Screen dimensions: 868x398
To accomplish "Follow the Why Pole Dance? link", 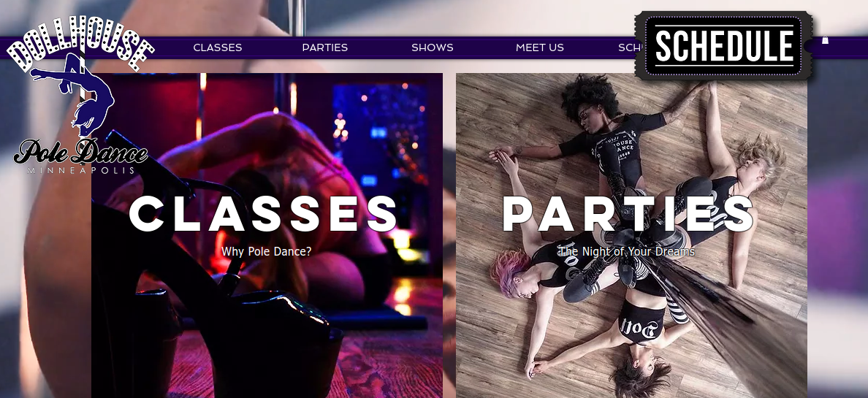I will [x=266, y=252].
